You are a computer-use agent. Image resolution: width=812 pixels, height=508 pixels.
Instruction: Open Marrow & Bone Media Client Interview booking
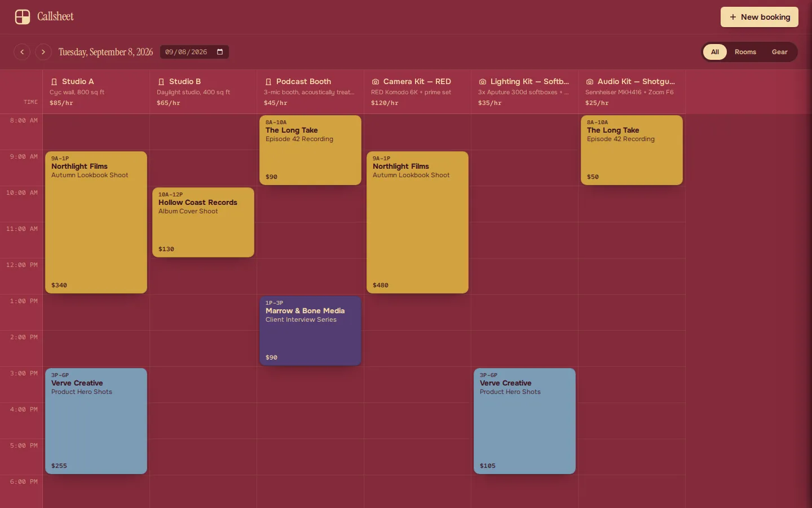311,331
